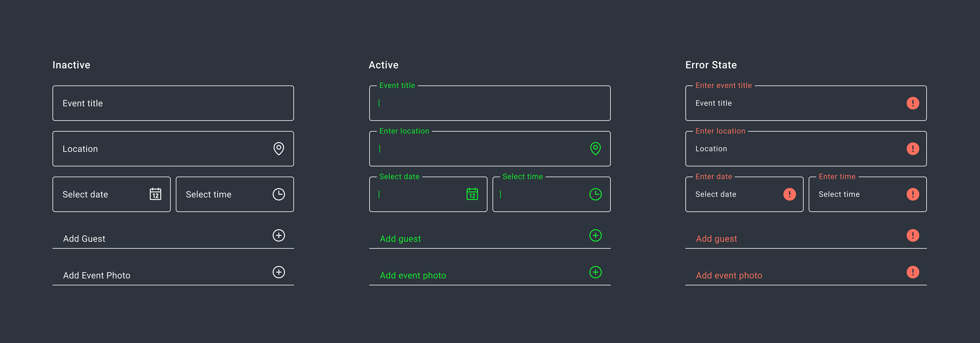
Task: Click the error icon beside red Add guest
Action: [x=913, y=235]
